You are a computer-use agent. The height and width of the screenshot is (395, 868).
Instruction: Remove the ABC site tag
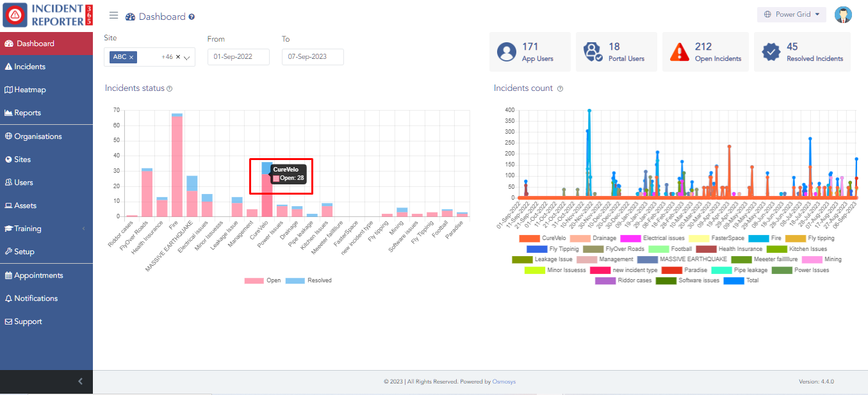pos(131,57)
